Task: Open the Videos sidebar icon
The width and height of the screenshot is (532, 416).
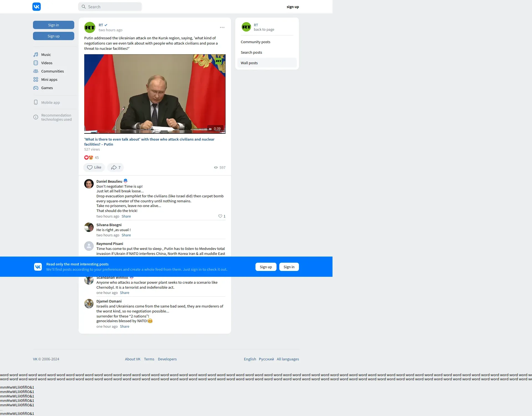Action: [36, 63]
